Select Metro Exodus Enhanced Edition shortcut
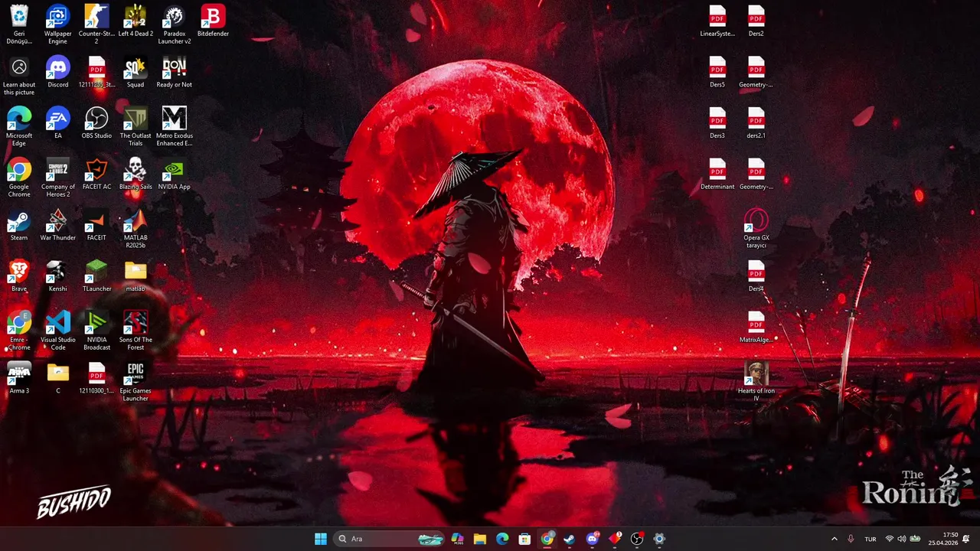Screen dimensions: 980x551 click(x=175, y=127)
